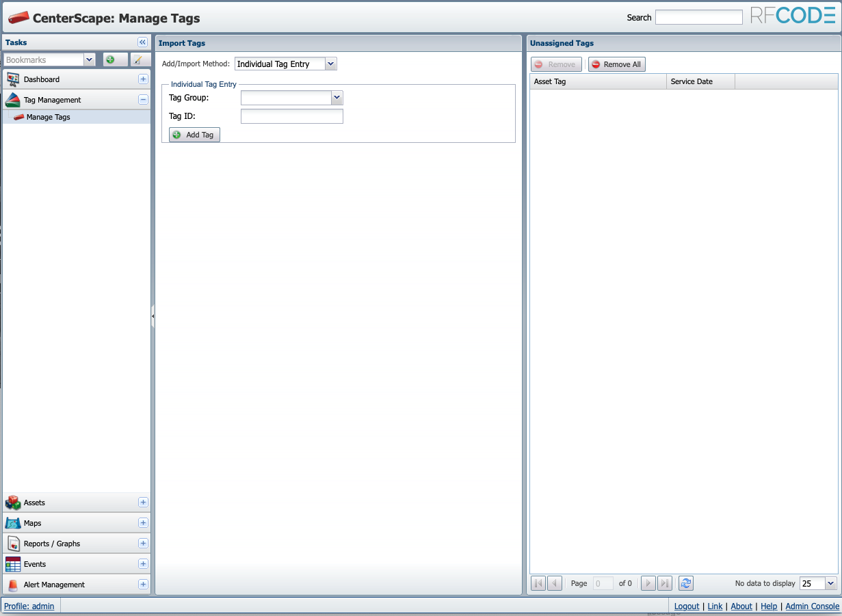Click the page number input field

coord(603,583)
